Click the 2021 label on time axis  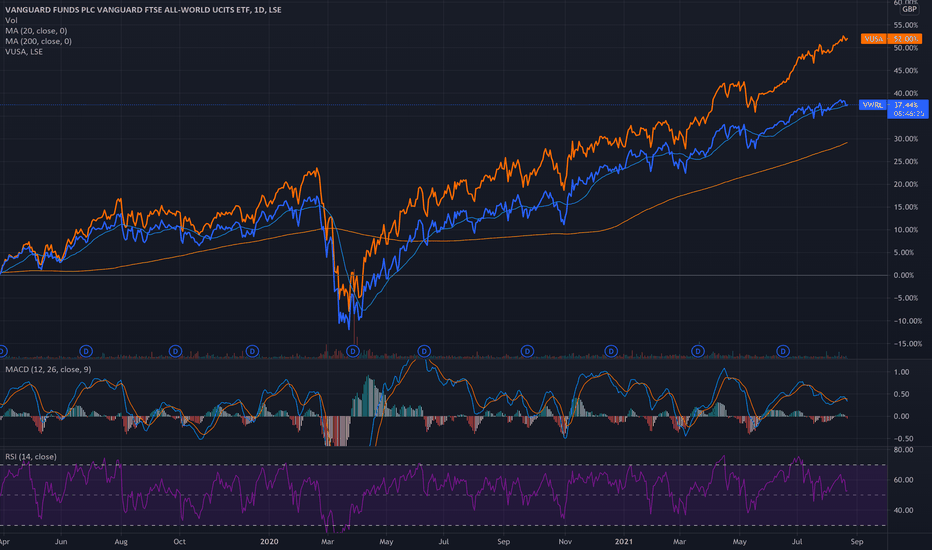[x=624, y=542]
